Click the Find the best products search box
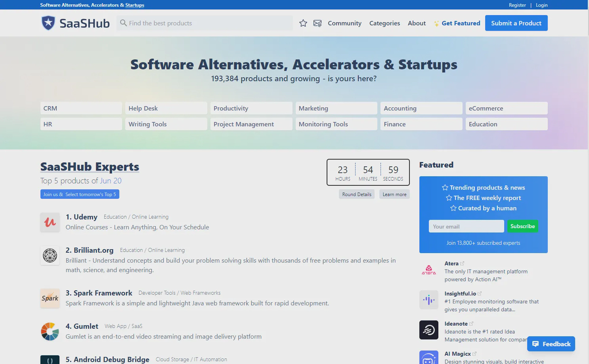The width and height of the screenshot is (589, 364). click(x=205, y=23)
